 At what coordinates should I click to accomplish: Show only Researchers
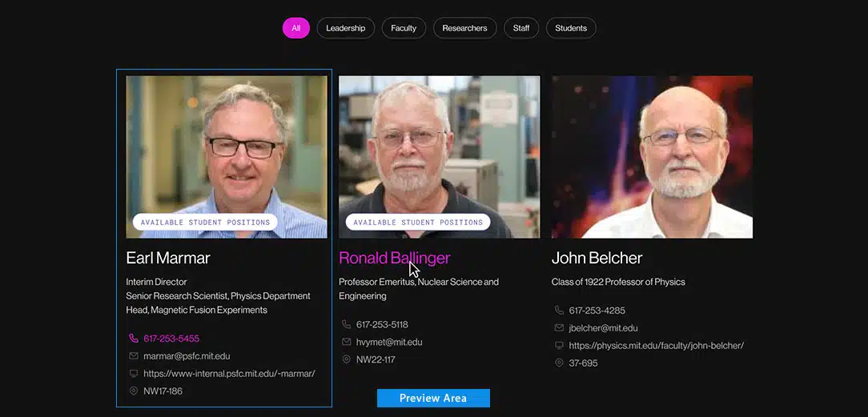[x=465, y=28]
